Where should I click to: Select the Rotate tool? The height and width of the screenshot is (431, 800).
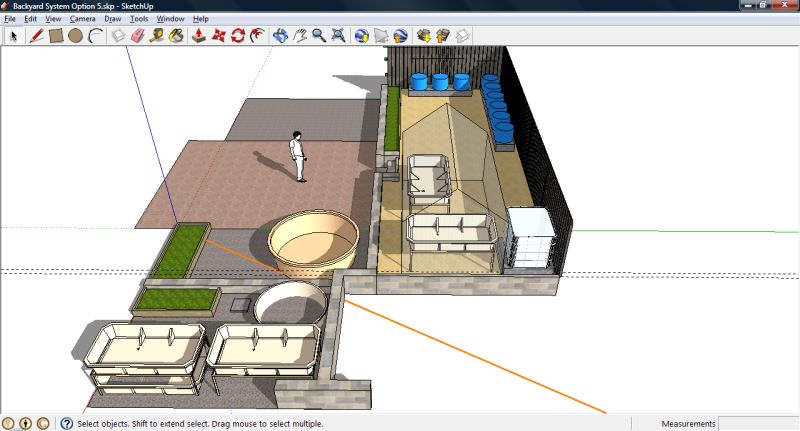point(238,36)
